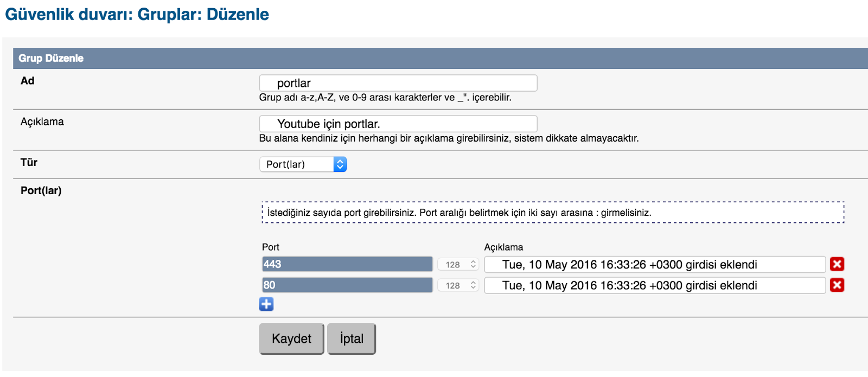Select the port 443 input field

point(347,264)
